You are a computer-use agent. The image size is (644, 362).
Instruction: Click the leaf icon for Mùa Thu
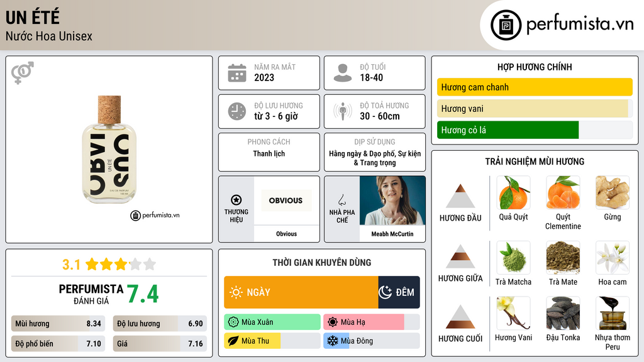pos(233,341)
